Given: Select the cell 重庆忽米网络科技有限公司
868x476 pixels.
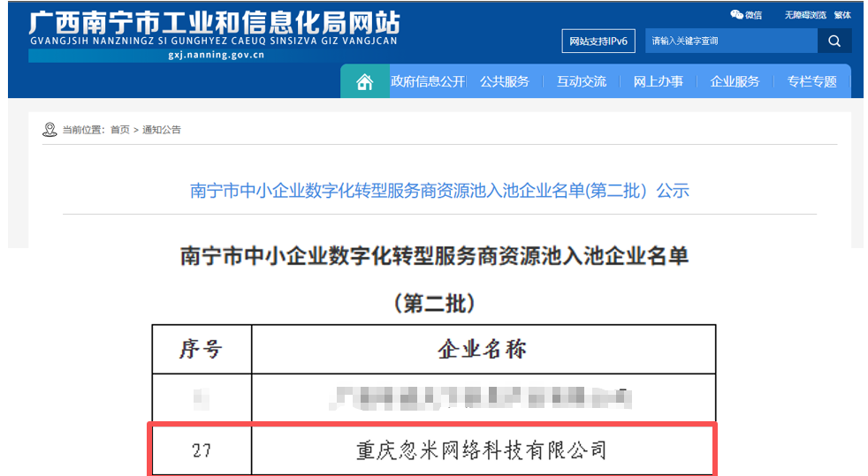Looking at the screenshot, I should (483, 450).
